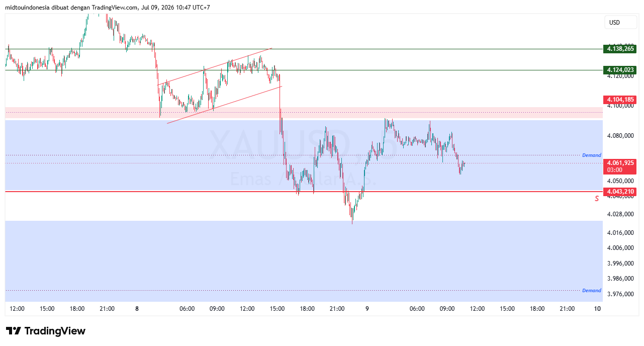Image resolution: width=644 pixels, height=346 pixels.
Task: Click the 4.016,000 price axis value
Action: pos(620,233)
